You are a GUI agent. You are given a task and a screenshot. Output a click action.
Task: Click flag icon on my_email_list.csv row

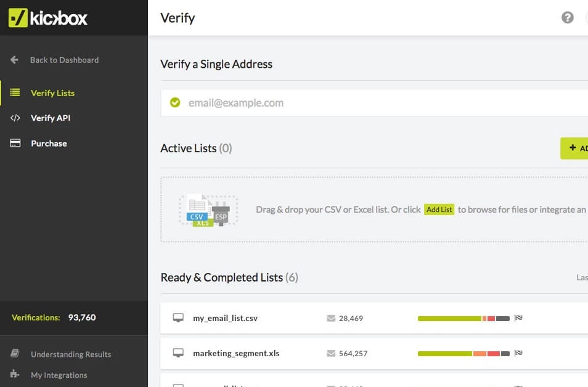point(518,318)
